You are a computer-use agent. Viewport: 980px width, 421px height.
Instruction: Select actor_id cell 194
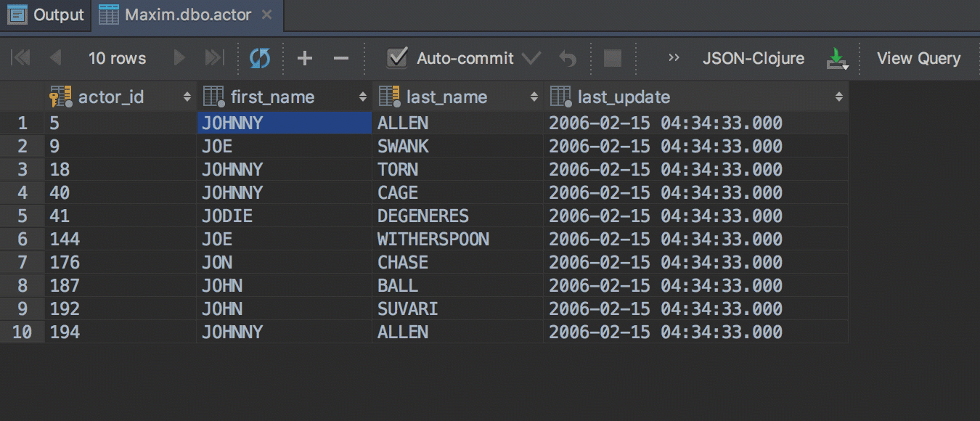coord(121,332)
